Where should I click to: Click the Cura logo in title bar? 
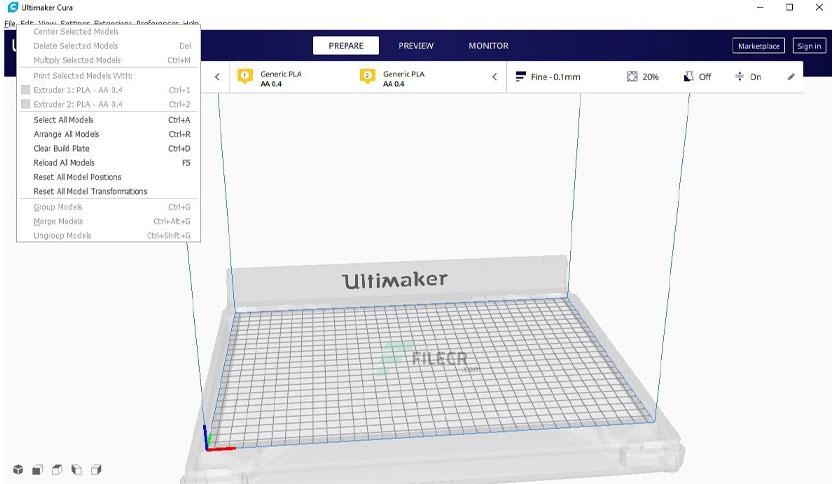(x=12, y=7)
